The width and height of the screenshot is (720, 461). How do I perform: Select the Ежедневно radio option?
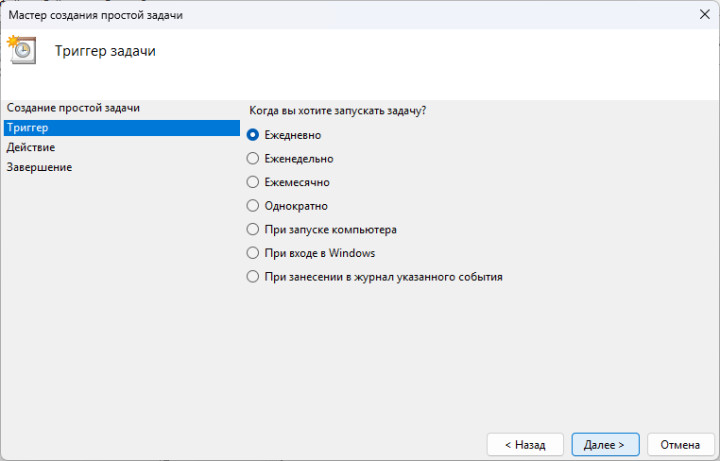253,135
